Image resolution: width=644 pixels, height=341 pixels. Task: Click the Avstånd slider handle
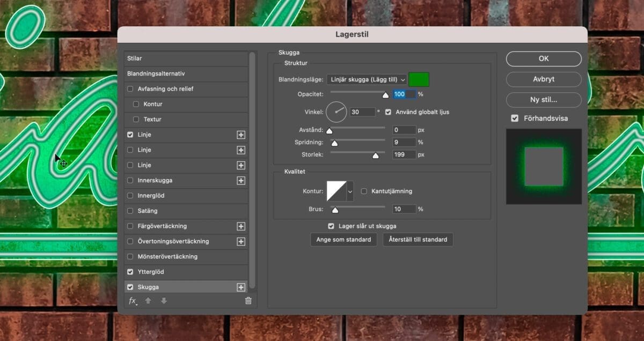pyautogui.click(x=330, y=131)
